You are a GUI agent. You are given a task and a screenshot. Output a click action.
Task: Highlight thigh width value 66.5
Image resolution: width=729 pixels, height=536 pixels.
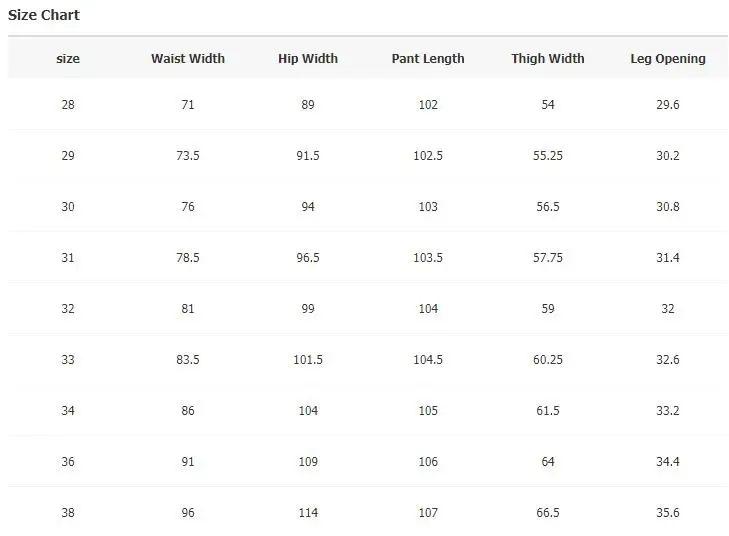548,513
